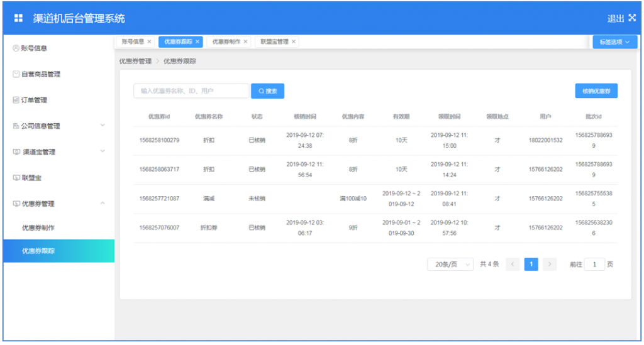The image size is (644, 345).
Task: Expand the 渠道宝管理 menu chevron
Action: 103,151
